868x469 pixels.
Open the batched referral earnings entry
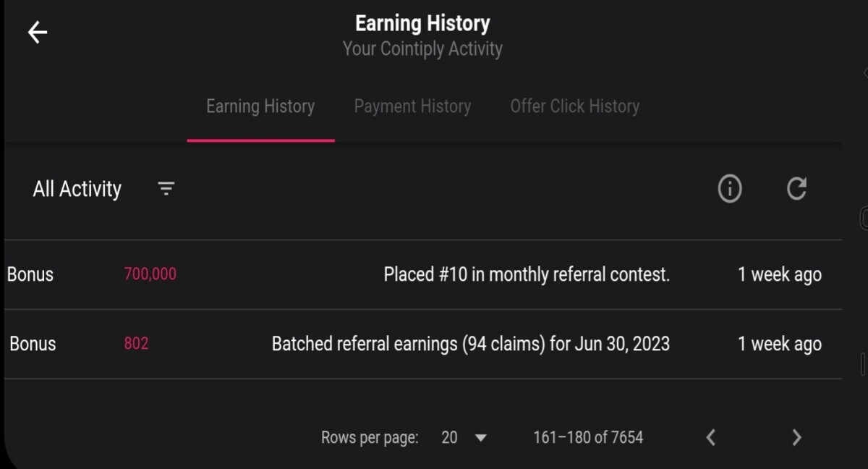pyautogui.click(x=423, y=344)
